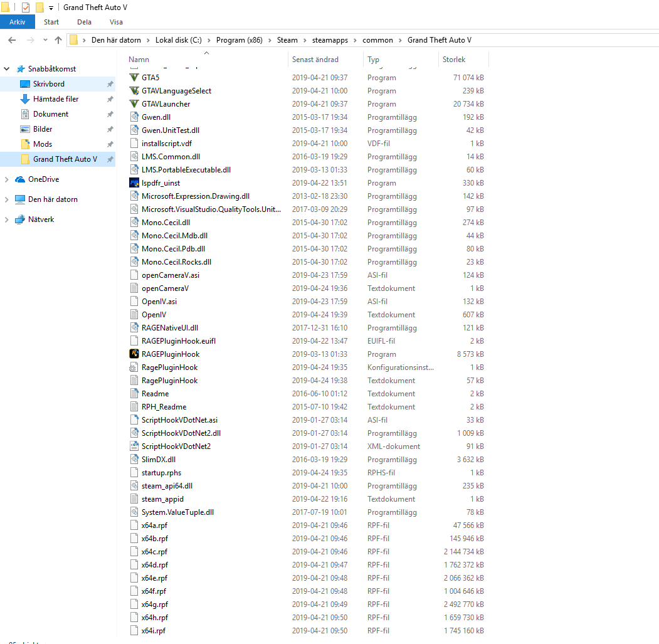Click the GTAVLauncher program icon
Screen dimensions: 659x644
click(134, 104)
